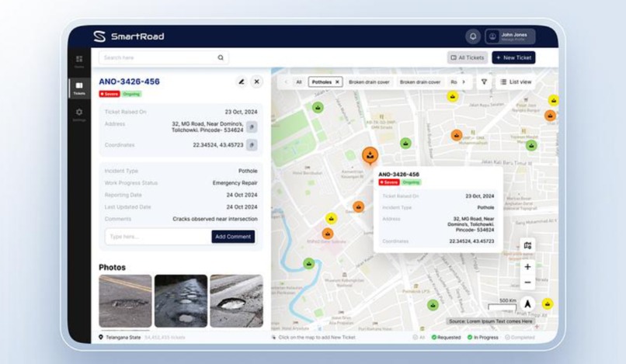
Task: Click the Ongoing badge in the map popup
Action: tap(411, 182)
